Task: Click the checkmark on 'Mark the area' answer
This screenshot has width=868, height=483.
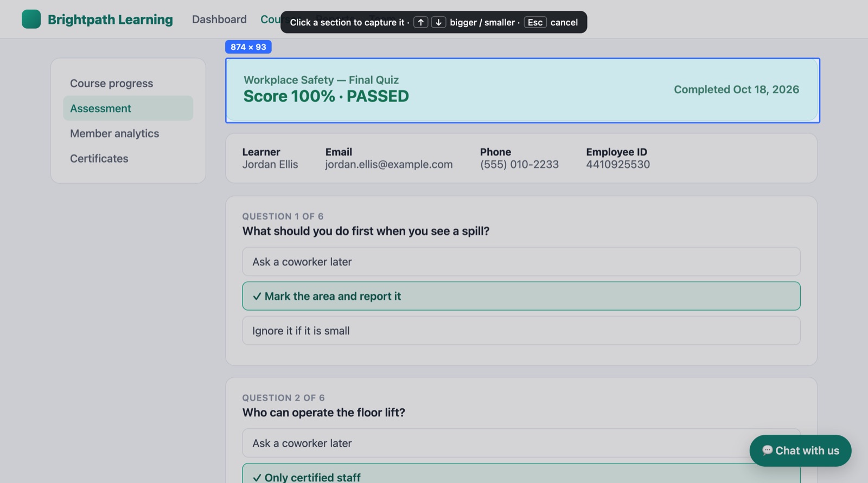Action: coord(257,297)
